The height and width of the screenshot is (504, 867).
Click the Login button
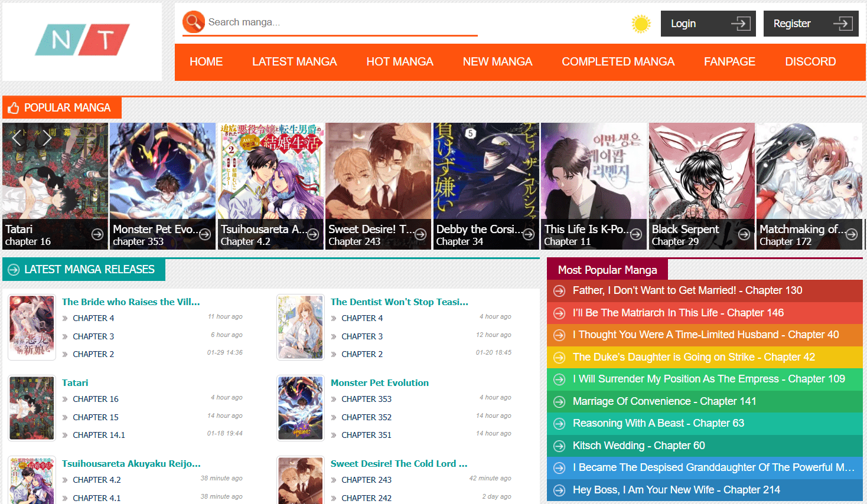(708, 24)
